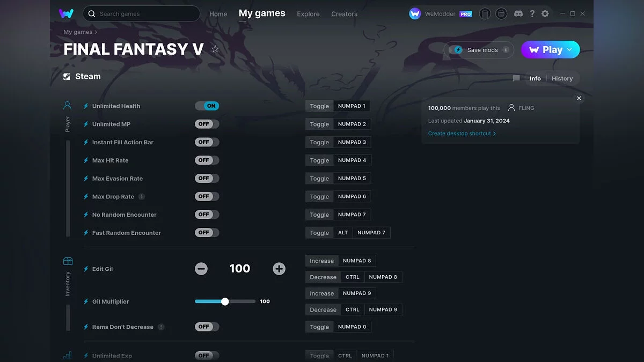Open the comments speech bubble icon
Screen dimensions: 644x362
coord(516,78)
